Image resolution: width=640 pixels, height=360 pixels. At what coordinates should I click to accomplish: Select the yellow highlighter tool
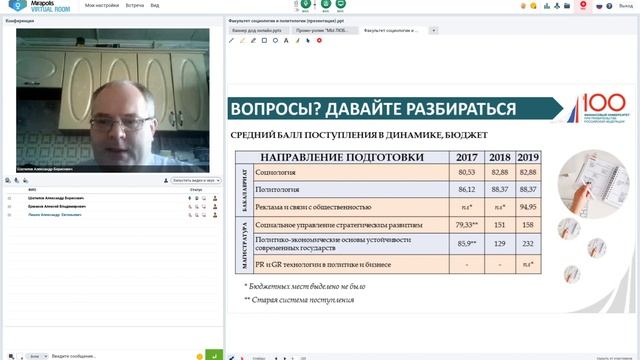tap(242, 40)
